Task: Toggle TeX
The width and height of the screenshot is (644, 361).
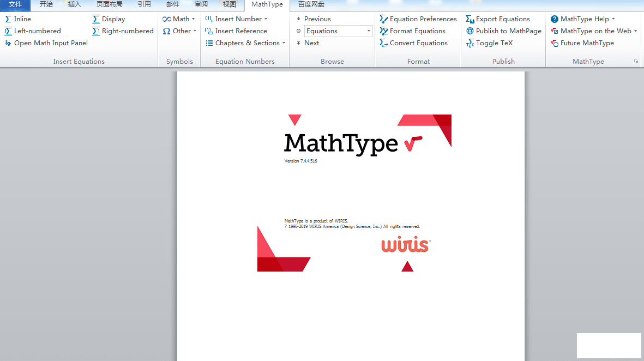Action: 489,43
